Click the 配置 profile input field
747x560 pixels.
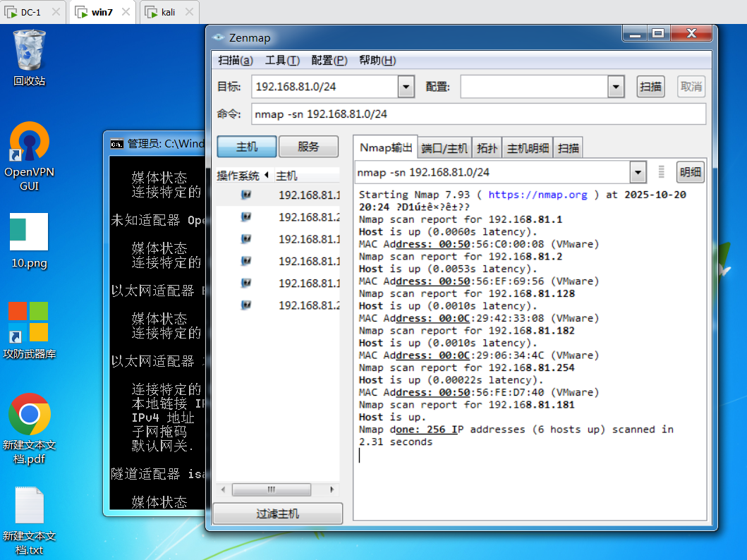(535, 87)
